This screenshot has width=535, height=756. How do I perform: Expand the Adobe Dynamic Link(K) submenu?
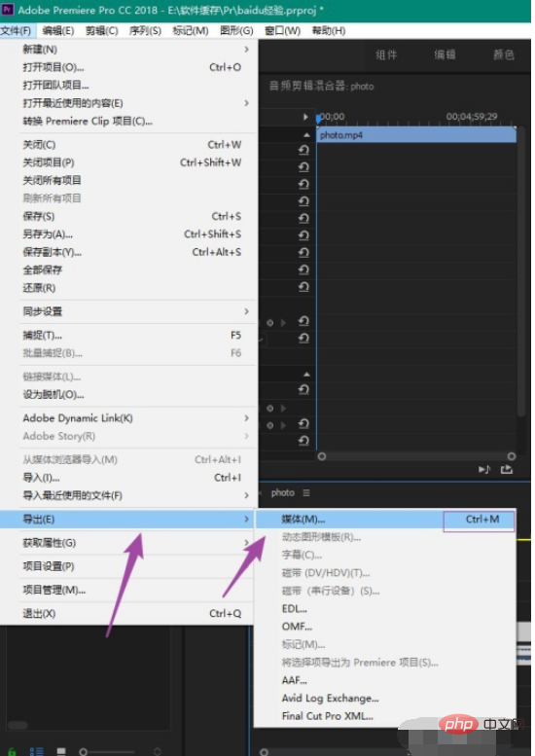(128, 418)
